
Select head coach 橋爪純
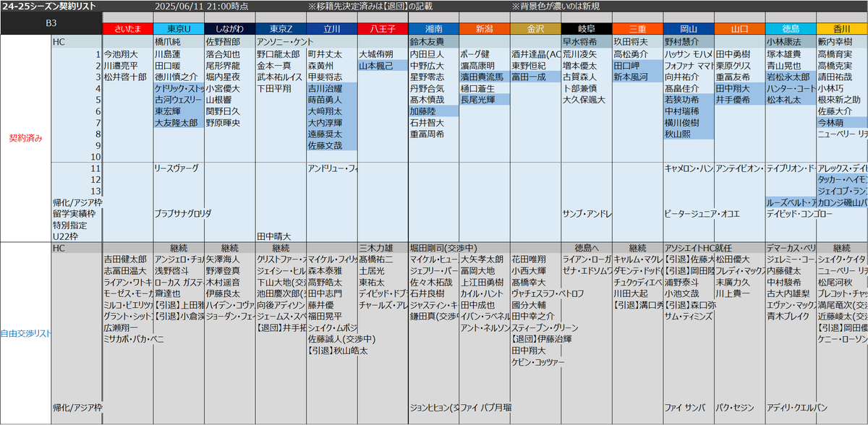(168, 43)
